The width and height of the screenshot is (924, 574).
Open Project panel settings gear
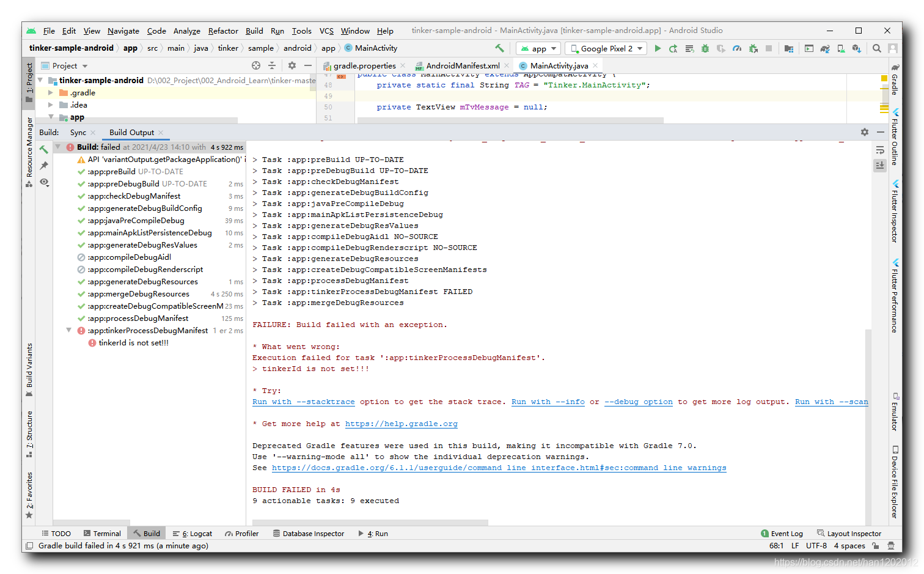[x=292, y=65]
